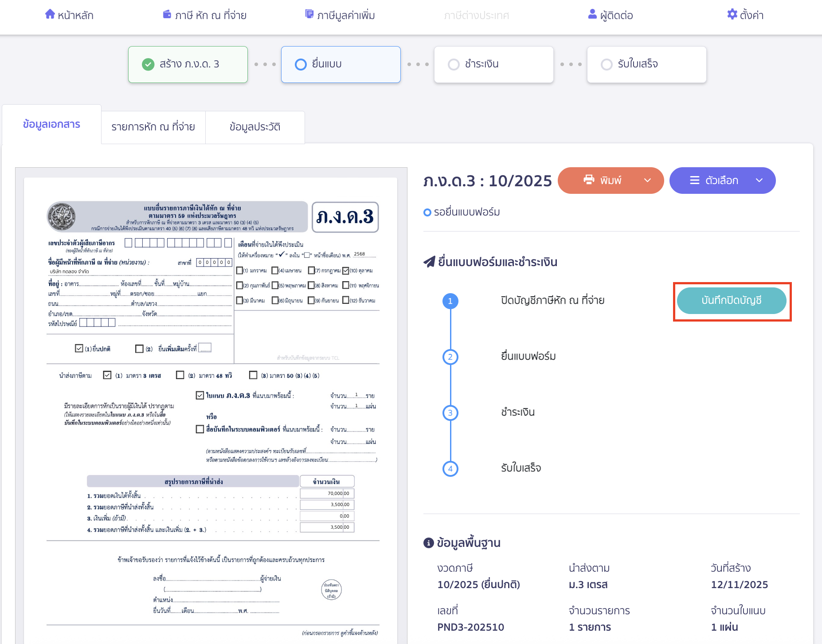Click the รับใบเสร็จ step radio circle

(x=607, y=64)
